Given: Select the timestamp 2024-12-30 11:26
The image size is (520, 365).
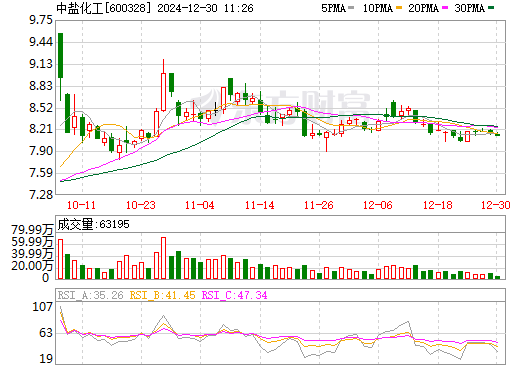Looking at the screenshot, I should coord(205,8).
